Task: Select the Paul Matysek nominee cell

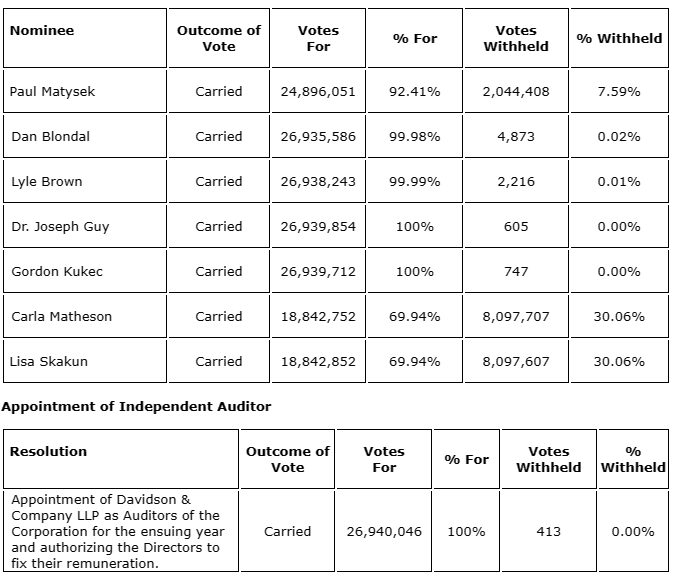Action: (x=53, y=91)
